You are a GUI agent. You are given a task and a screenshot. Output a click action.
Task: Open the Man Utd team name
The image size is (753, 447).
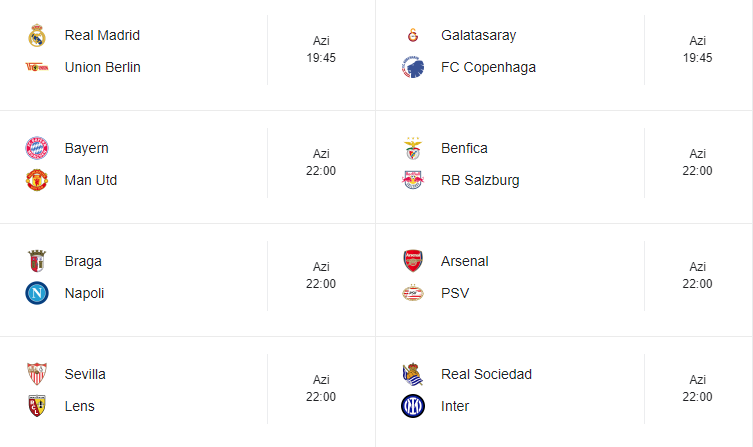coord(91,180)
